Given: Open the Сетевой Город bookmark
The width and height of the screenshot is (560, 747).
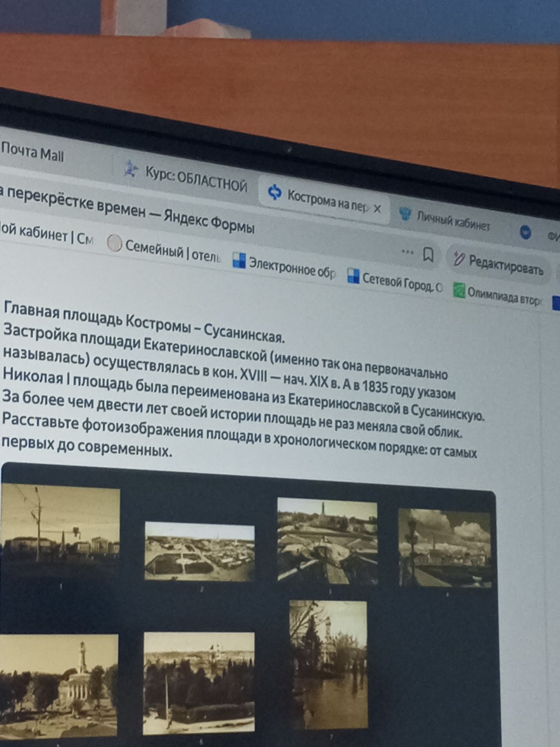Looking at the screenshot, I should (394, 282).
